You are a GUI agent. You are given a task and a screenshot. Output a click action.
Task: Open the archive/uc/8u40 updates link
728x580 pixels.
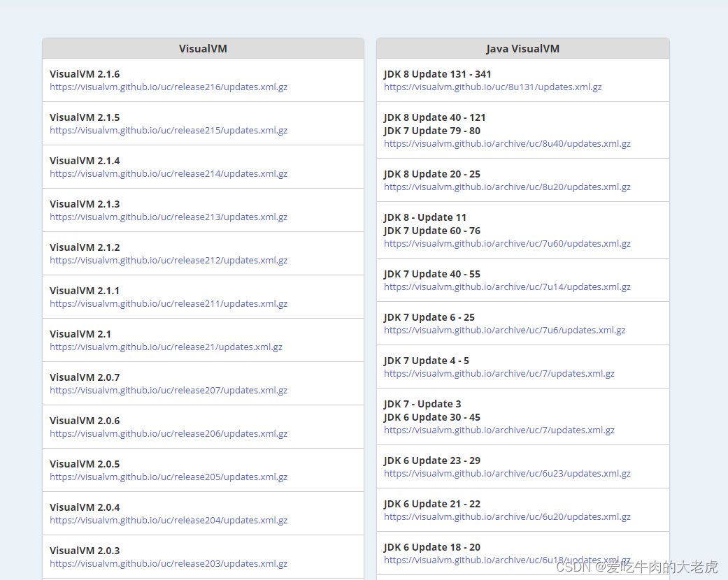507,144
